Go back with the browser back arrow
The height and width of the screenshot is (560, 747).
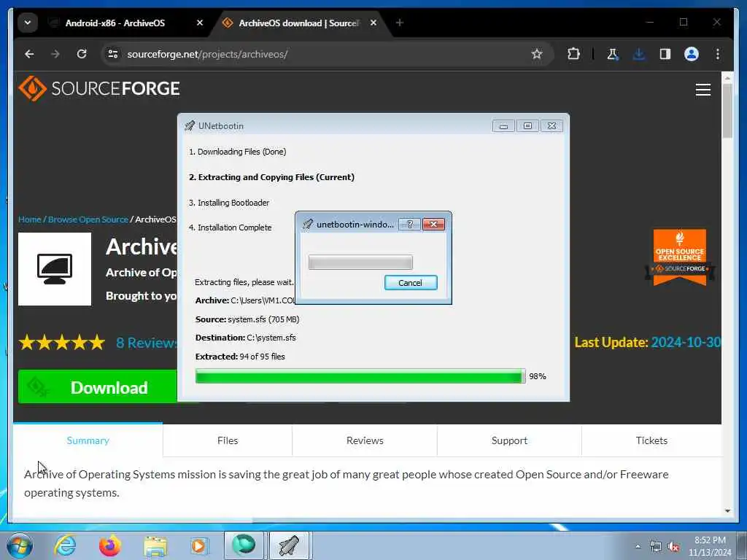tap(29, 54)
